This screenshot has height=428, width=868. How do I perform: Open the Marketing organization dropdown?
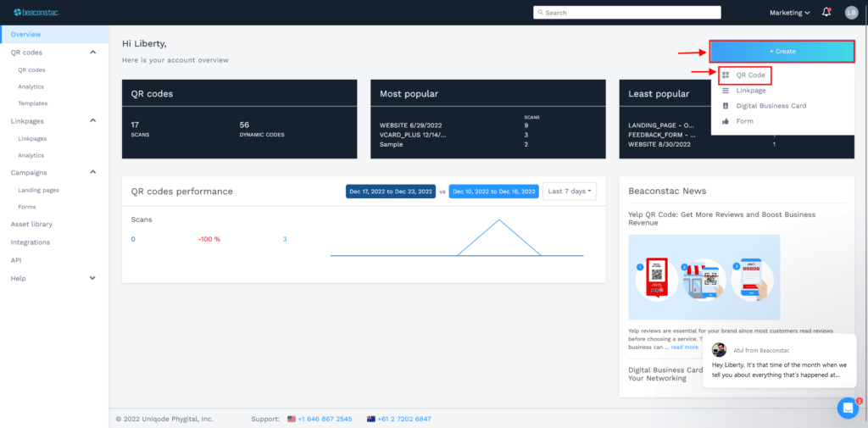click(x=790, y=13)
